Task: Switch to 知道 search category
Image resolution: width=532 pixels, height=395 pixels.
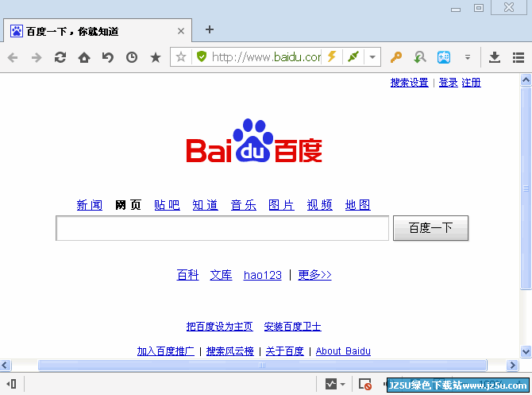Action: 206,205
